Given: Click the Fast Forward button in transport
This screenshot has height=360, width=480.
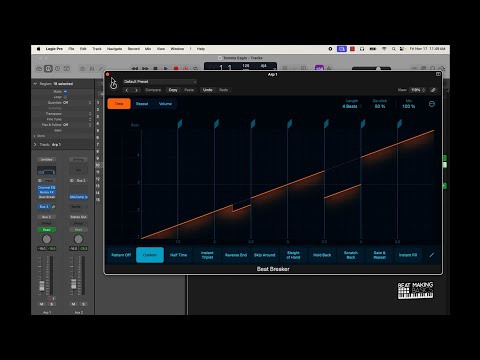Looking at the screenshot, I should (145, 68).
